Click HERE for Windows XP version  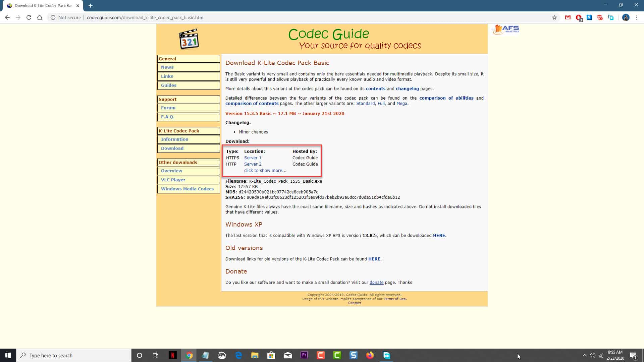pyautogui.click(x=439, y=235)
